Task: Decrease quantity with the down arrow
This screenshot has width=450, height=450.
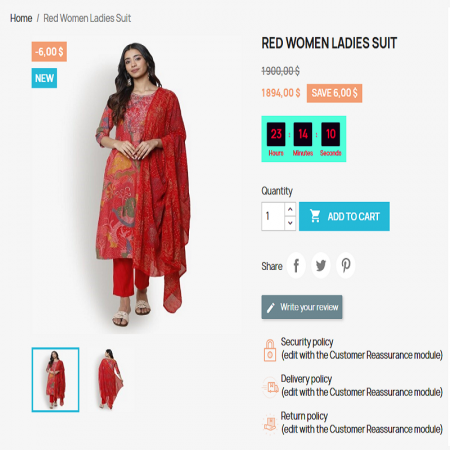Action: 290,223
